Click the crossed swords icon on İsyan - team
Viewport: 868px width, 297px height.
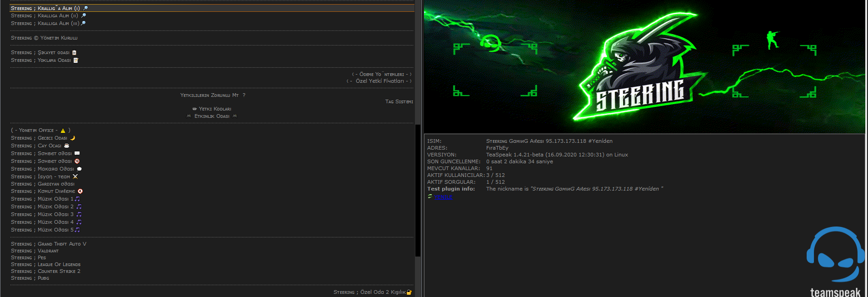[75, 176]
